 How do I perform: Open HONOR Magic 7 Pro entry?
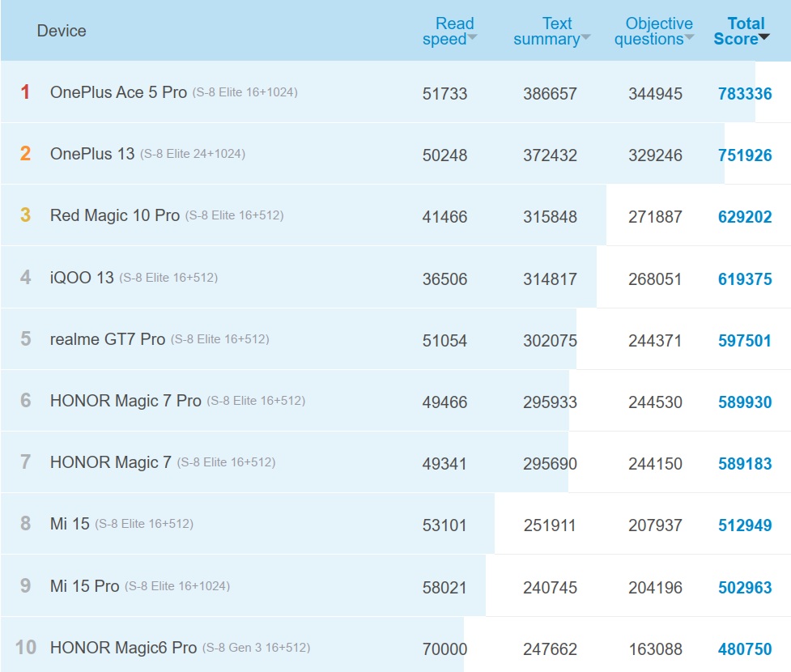[125, 401]
